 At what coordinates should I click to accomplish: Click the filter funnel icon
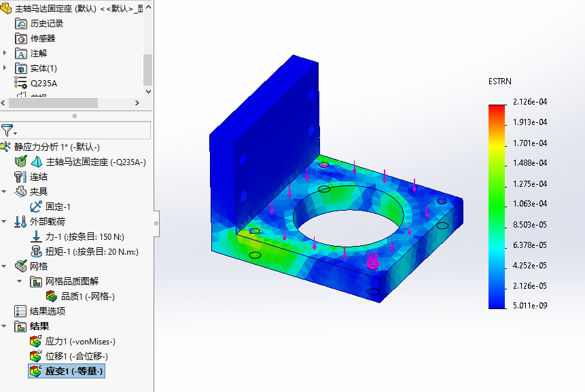coord(7,130)
